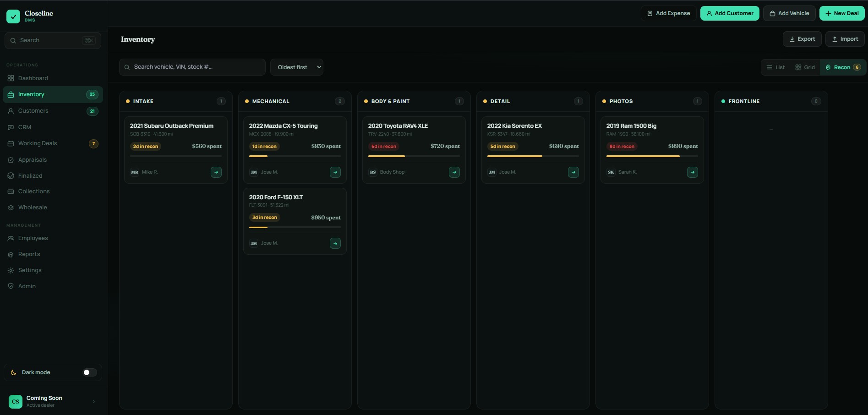Focus the sidebar Search field
Viewport: 868px width, 415px height.
(53, 40)
